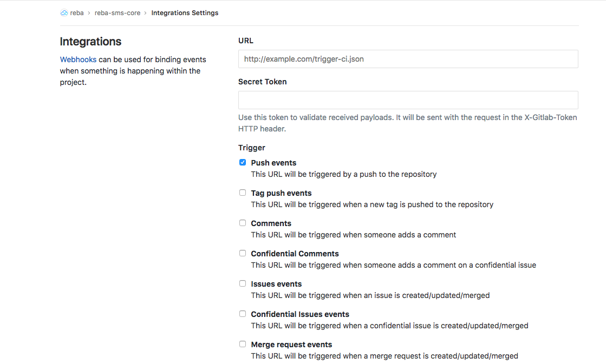
Task: Go to reba-sms-core project breadcrumb
Action: (x=117, y=13)
